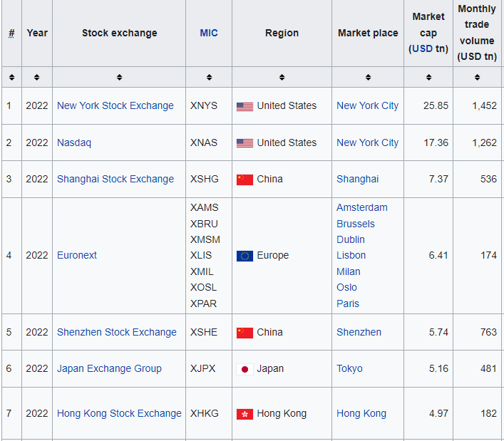This screenshot has height=441, width=504.
Task: Click the Hong Kong flag icon
Action: pyautogui.click(x=245, y=414)
